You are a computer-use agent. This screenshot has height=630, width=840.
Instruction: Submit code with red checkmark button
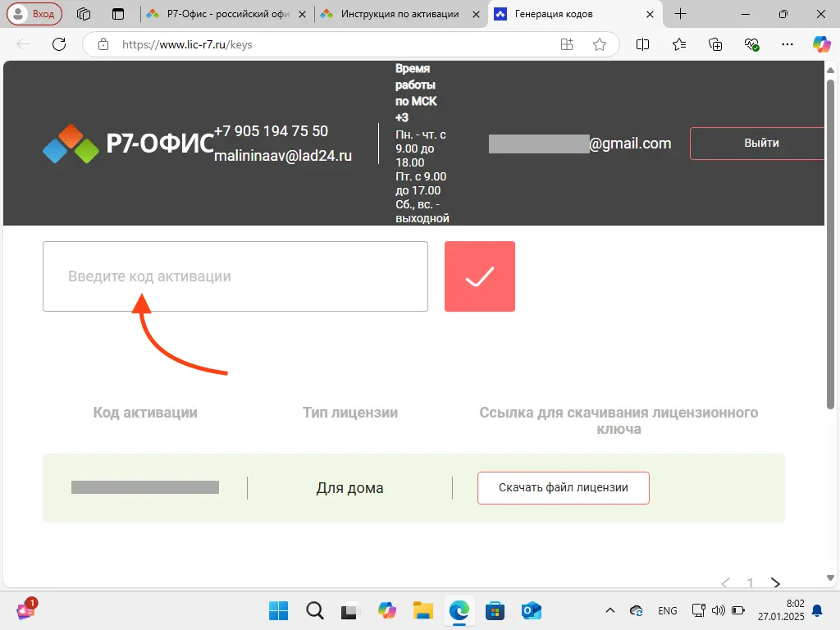[479, 276]
